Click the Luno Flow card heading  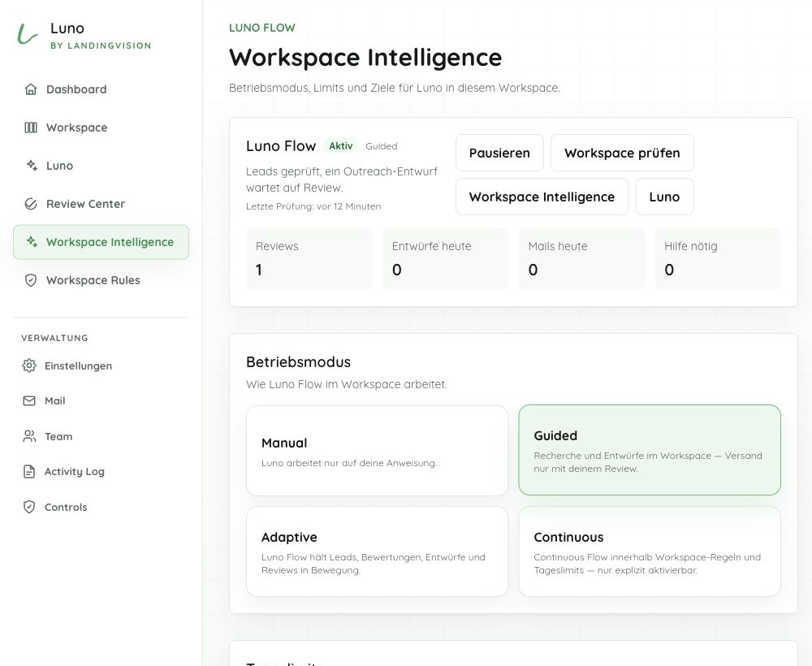(281, 146)
